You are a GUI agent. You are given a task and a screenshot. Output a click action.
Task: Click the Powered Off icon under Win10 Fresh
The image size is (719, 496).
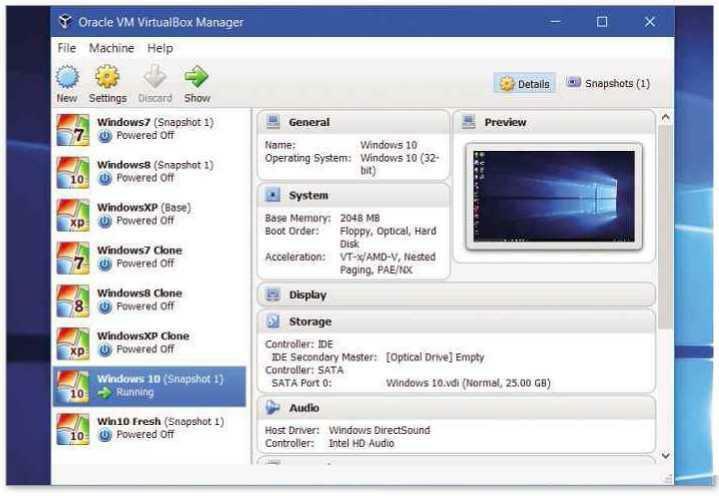point(105,435)
